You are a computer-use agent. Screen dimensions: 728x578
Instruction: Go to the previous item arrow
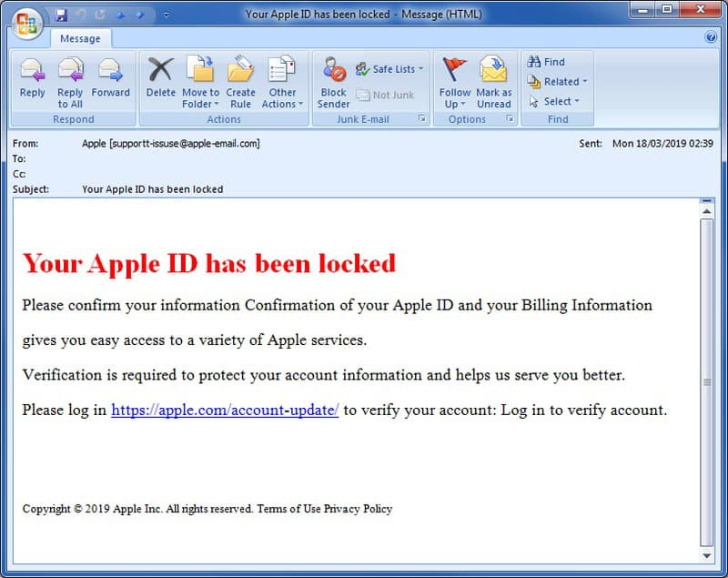tap(121, 15)
